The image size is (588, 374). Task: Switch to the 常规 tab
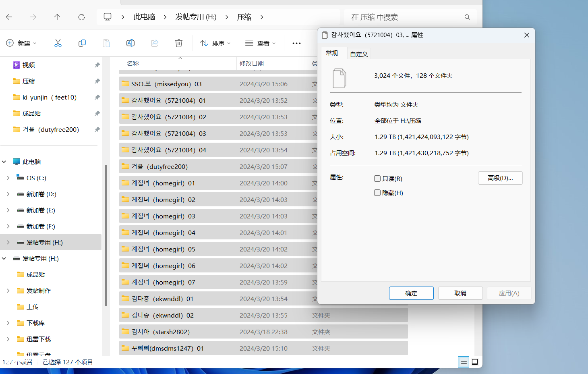[x=332, y=53]
